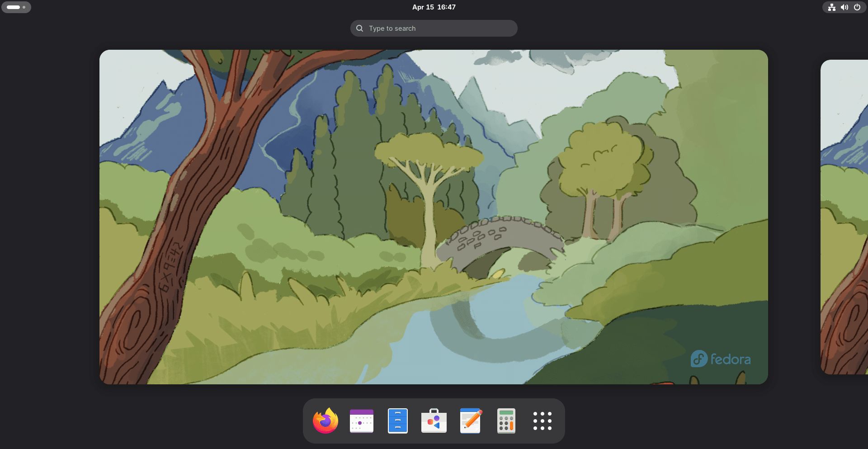This screenshot has height=449, width=868.
Task: Open the Calendar app
Action: pyautogui.click(x=361, y=421)
